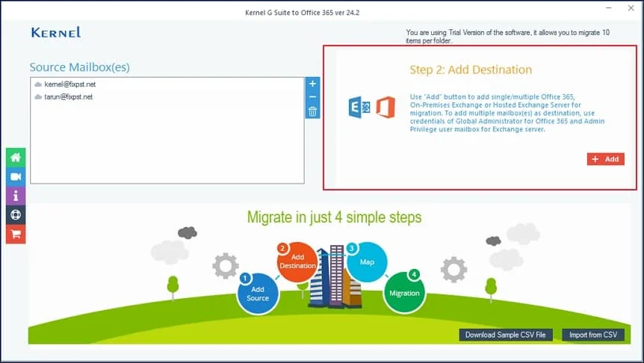Click the red shopping cart icon

(15, 235)
